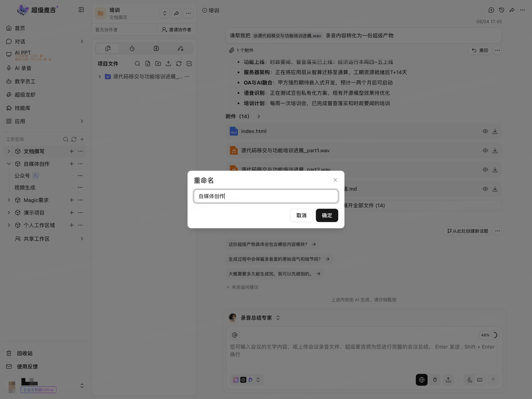The image size is (532, 399).
Task: Select project files tab icon
Action: [x=108, y=49]
